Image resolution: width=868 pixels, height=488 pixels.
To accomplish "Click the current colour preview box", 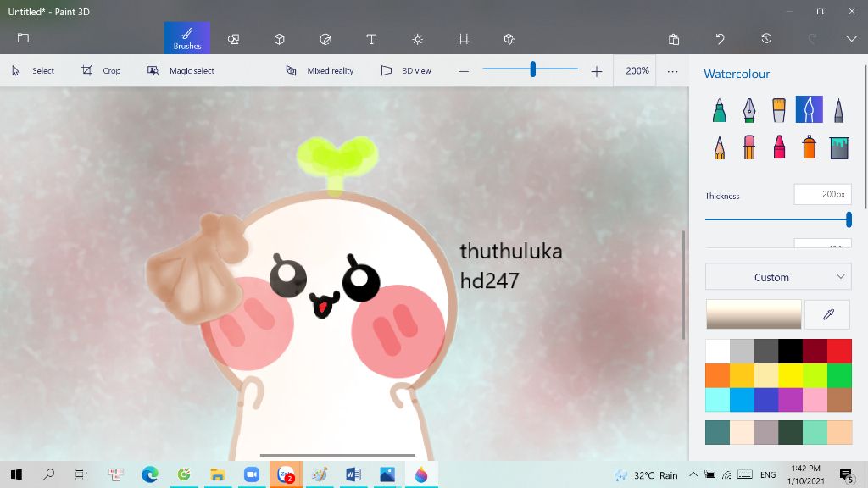I will point(754,314).
